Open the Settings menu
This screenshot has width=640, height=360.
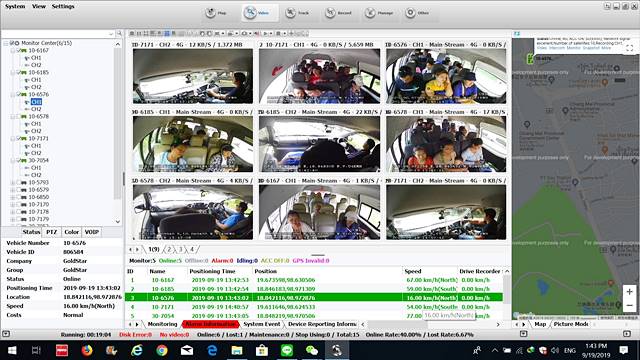(x=63, y=6)
